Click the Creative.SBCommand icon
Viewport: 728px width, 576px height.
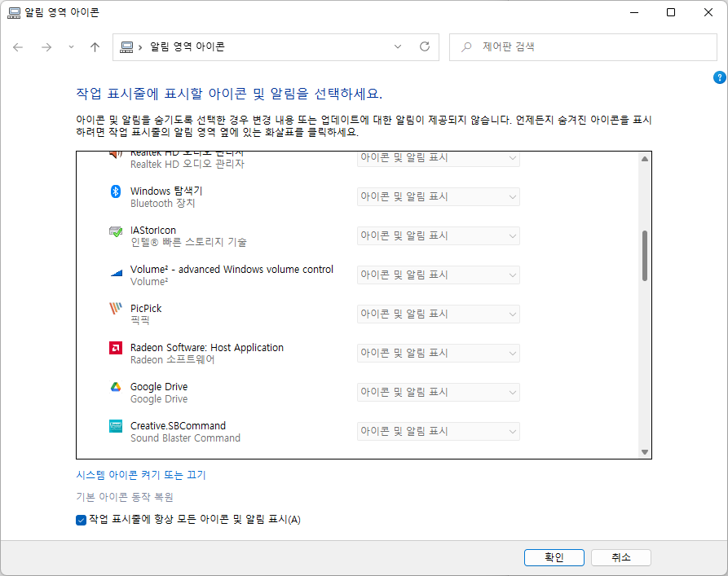point(116,426)
